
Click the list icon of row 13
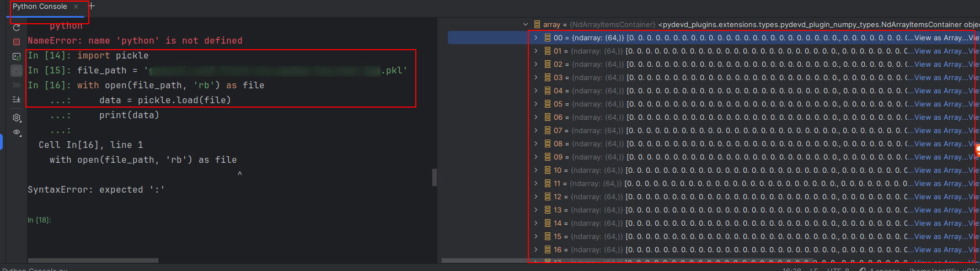[547, 210]
